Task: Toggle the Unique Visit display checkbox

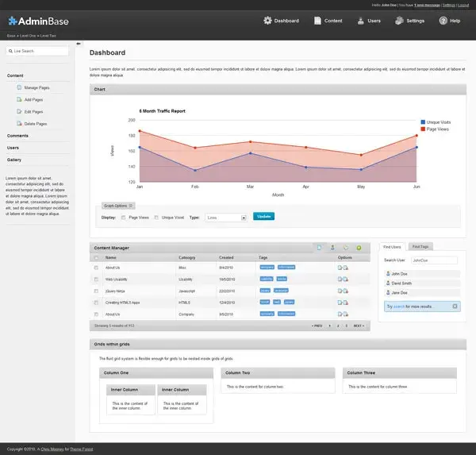Action: (156, 218)
